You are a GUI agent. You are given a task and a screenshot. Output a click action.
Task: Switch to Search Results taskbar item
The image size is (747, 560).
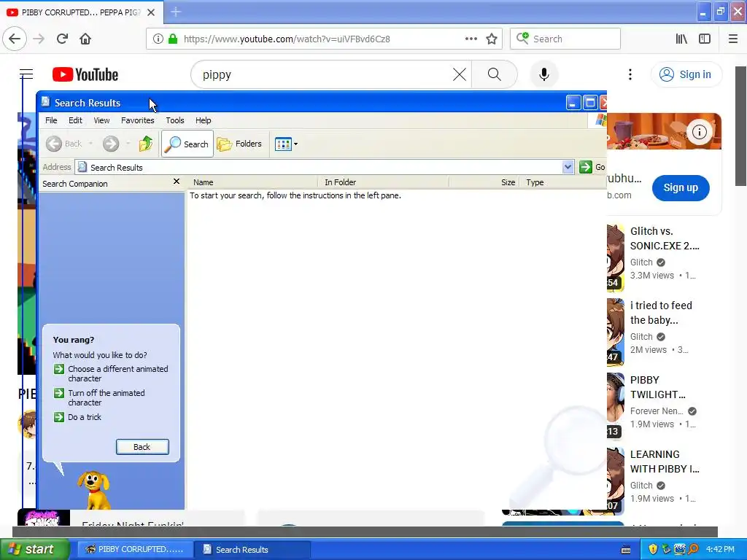[252, 549]
